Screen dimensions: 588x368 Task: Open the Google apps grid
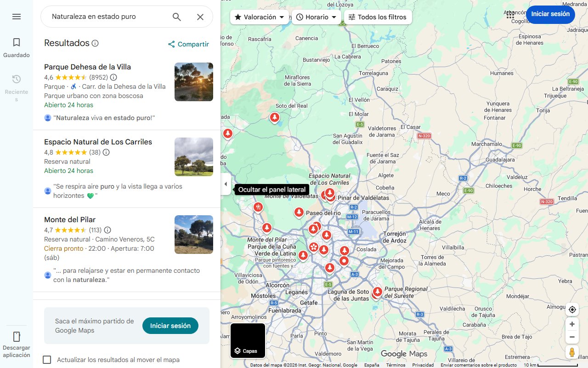[510, 15]
